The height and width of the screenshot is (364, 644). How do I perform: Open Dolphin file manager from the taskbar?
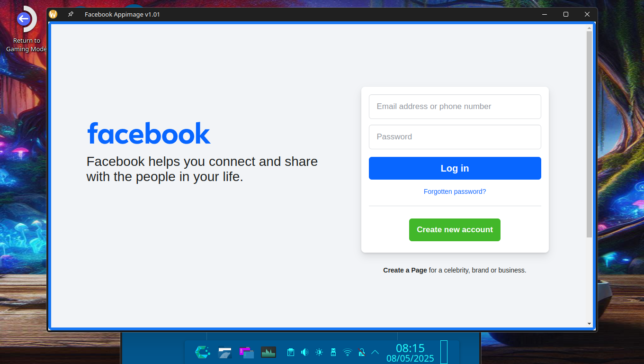224,352
